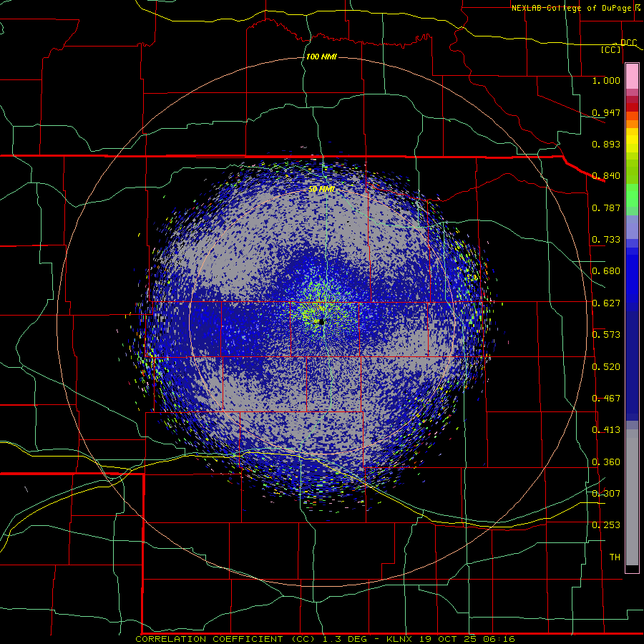
Task: Click the 19 OCT 25 scan date
Action: coord(448,639)
